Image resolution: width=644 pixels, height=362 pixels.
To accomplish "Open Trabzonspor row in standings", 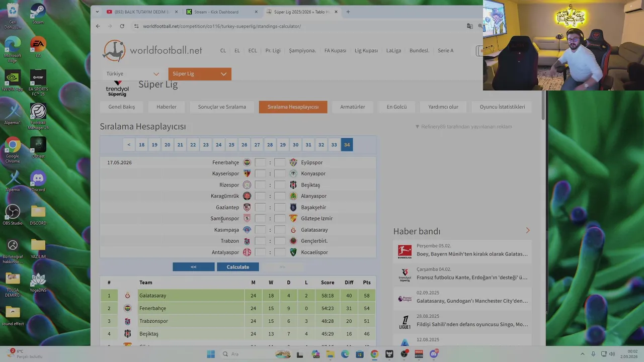I will (238, 321).
